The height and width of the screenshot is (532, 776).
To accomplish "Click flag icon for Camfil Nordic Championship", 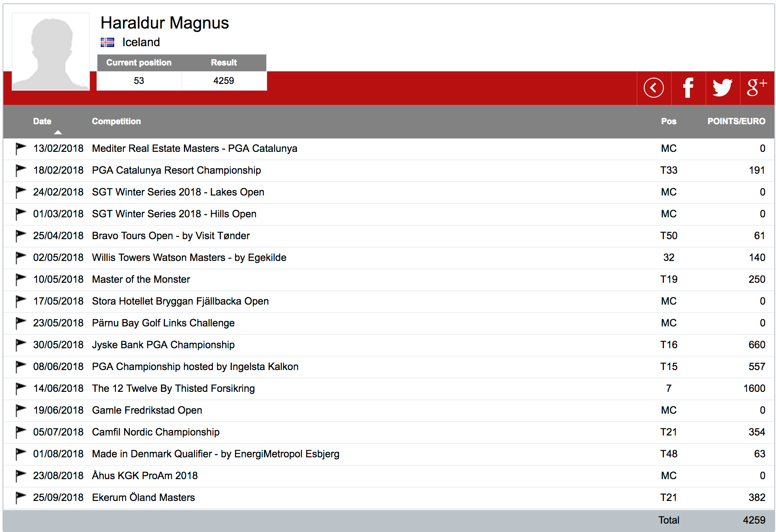I will coord(21,432).
